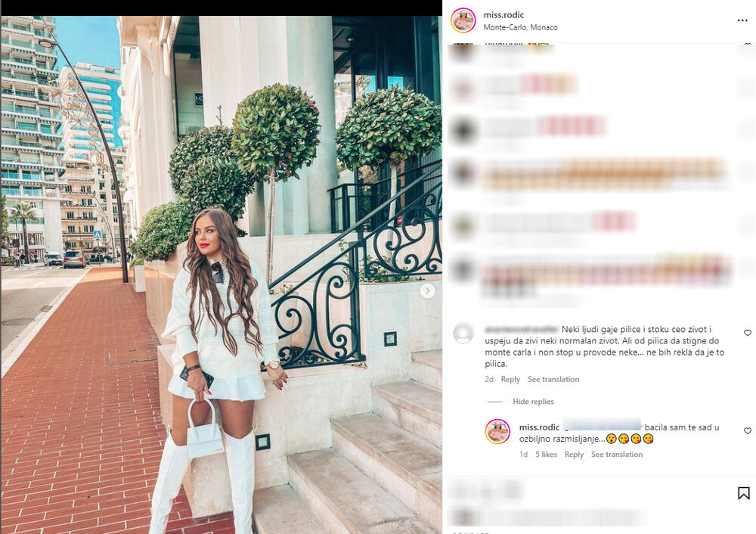The width and height of the screenshot is (756, 534).
Task: Like miss.rodic's reply with heart icon
Action: (x=748, y=431)
